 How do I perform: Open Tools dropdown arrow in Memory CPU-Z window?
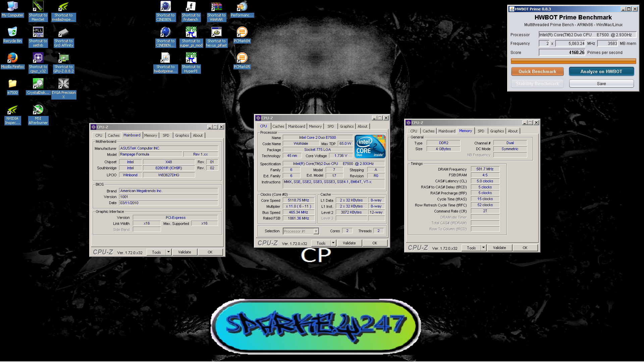[x=484, y=248]
